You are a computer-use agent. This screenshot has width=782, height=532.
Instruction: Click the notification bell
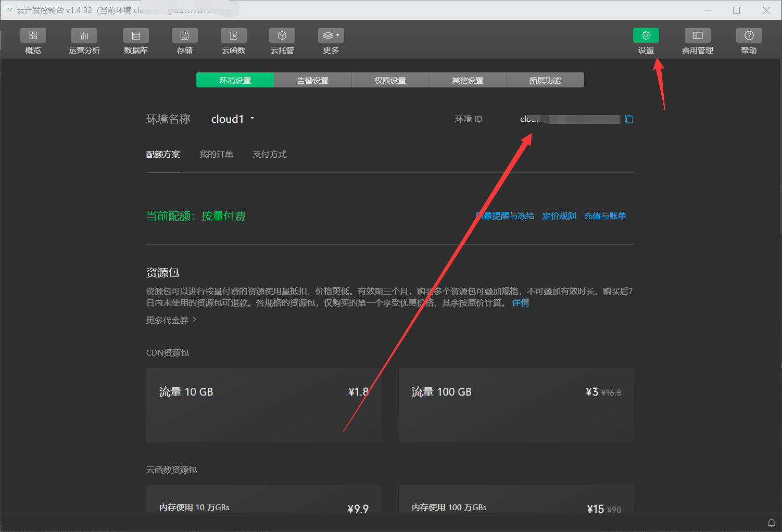pos(772,523)
